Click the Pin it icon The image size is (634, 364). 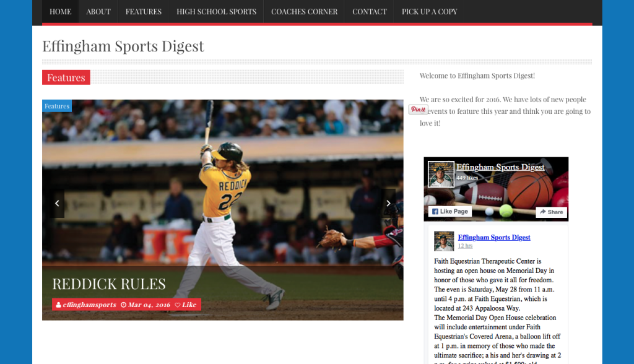point(418,109)
